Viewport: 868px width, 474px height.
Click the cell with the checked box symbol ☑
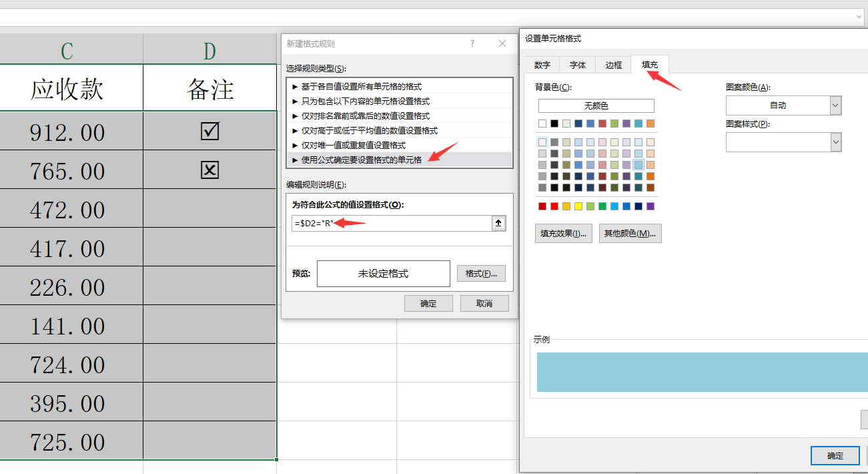209,132
